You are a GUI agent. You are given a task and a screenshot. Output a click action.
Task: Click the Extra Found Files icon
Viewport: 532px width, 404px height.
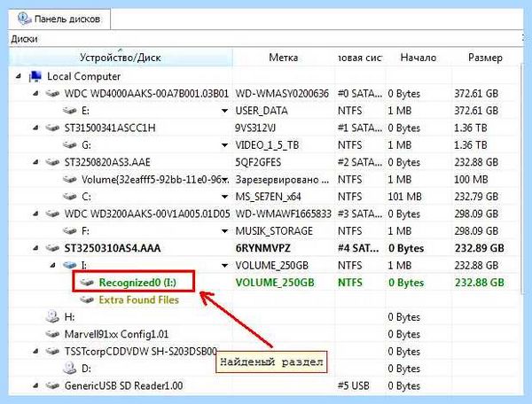click(87, 299)
